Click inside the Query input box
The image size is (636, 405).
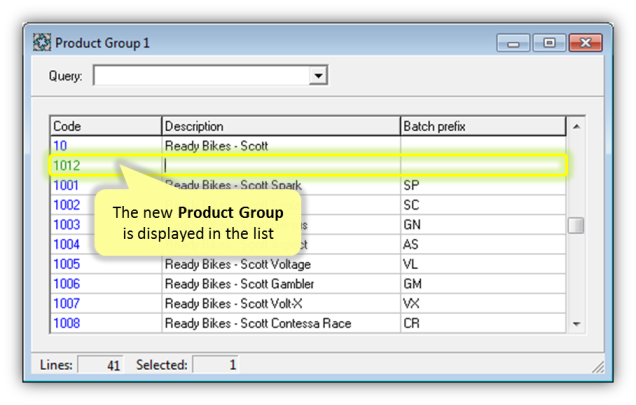(202, 75)
